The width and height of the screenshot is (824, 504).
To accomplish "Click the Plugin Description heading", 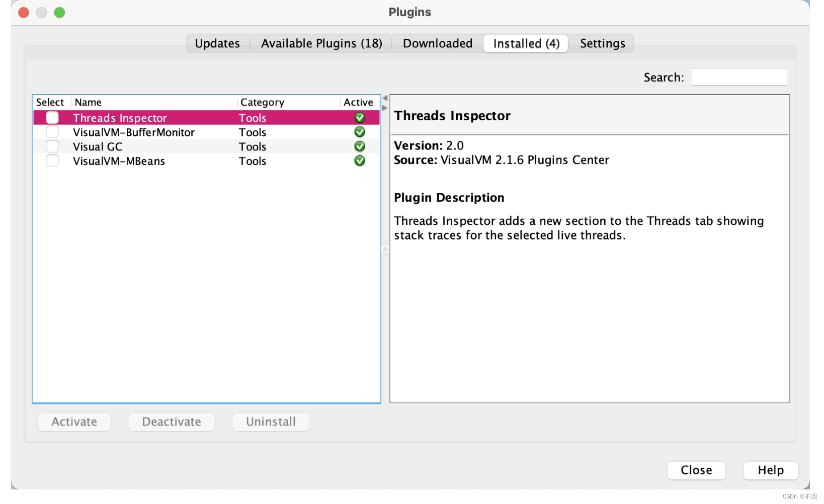I will [x=449, y=198].
